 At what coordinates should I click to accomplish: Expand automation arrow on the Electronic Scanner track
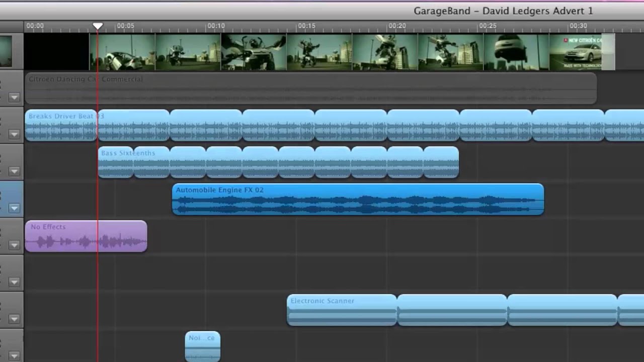(14, 319)
